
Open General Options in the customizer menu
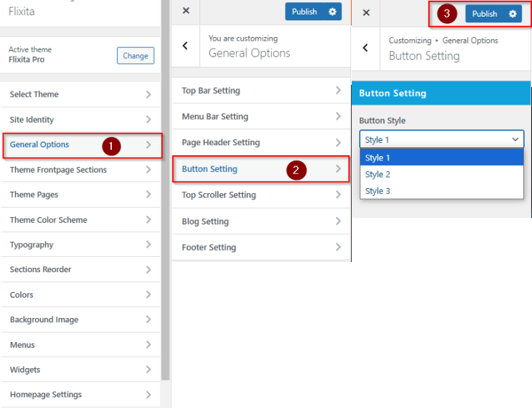(x=81, y=144)
